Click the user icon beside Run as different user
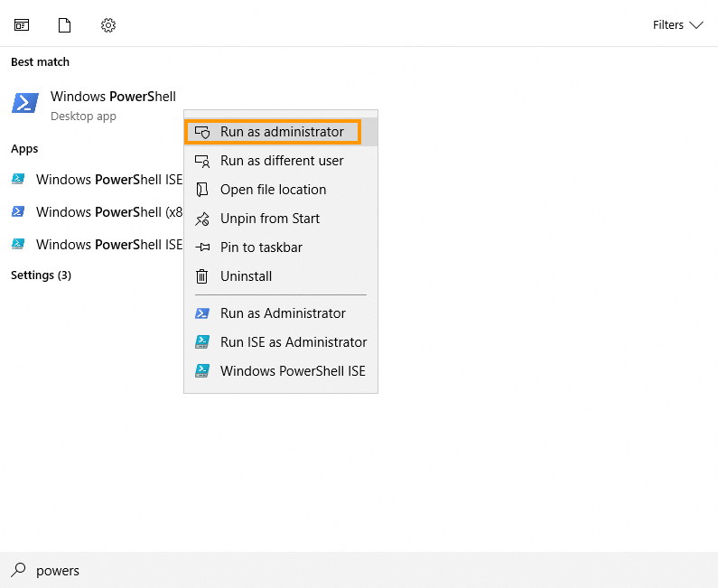The width and height of the screenshot is (718, 588). [x=202, y=161]
